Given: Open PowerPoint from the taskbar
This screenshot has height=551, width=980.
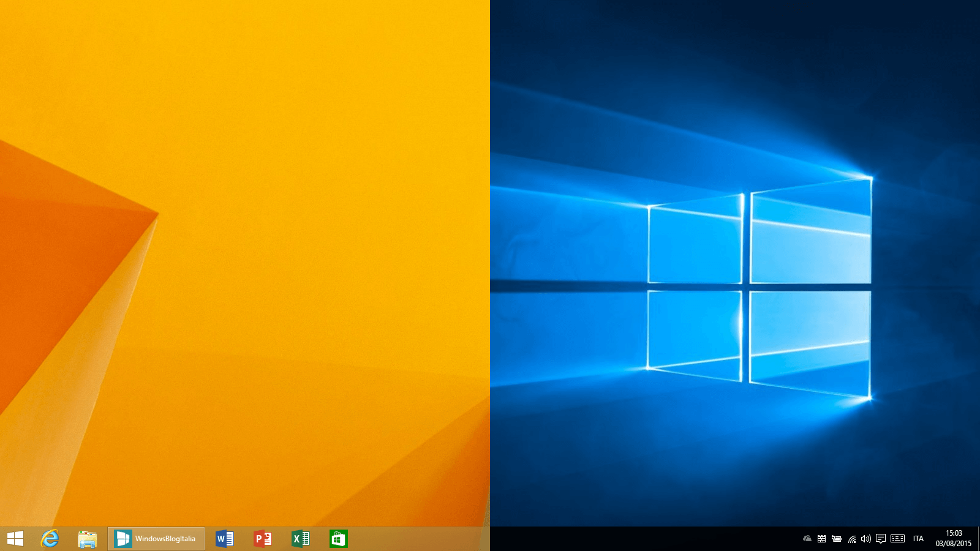Looking at the screenshot, I should click(x=263, y=539).
